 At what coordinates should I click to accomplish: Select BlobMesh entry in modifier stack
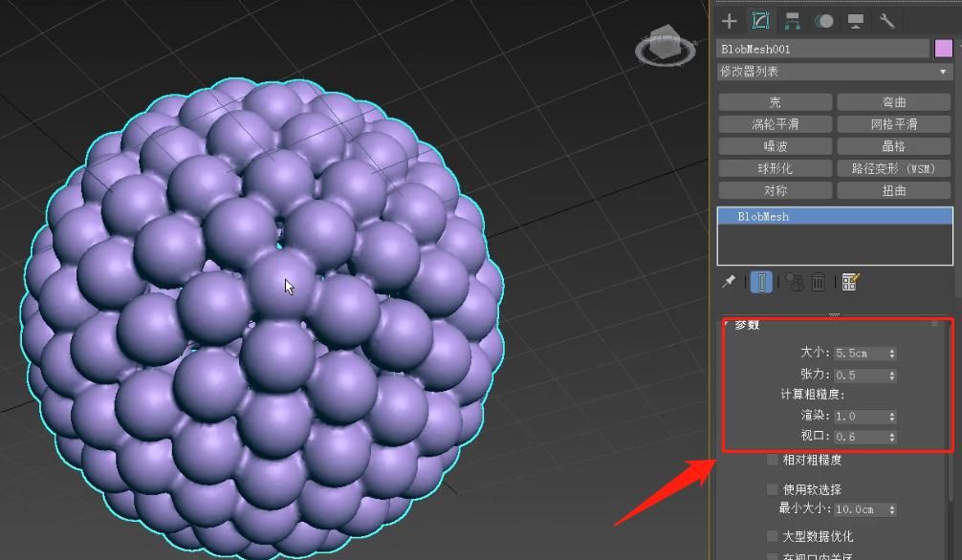point(835,217)
